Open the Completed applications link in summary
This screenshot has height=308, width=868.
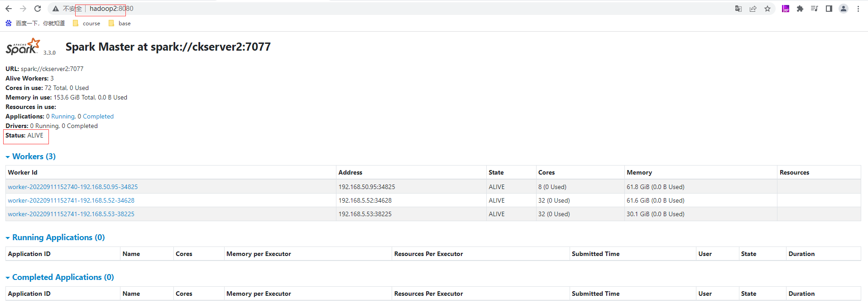98,116
